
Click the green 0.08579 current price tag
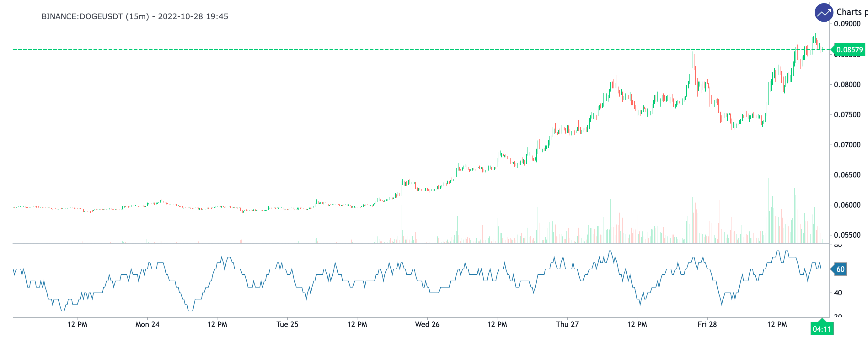coord(849,50)
